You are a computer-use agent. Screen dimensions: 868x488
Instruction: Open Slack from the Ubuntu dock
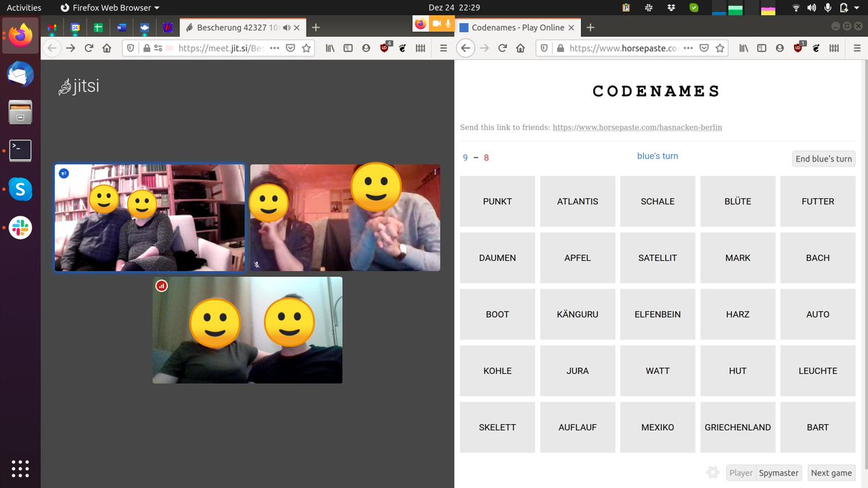click(x=20, y=229)
